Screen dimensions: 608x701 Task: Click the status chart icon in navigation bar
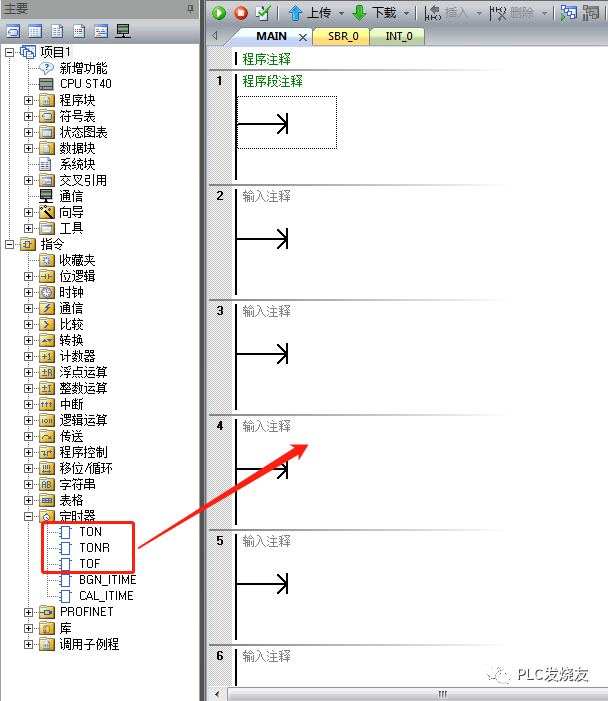click(x=35, y=31)
